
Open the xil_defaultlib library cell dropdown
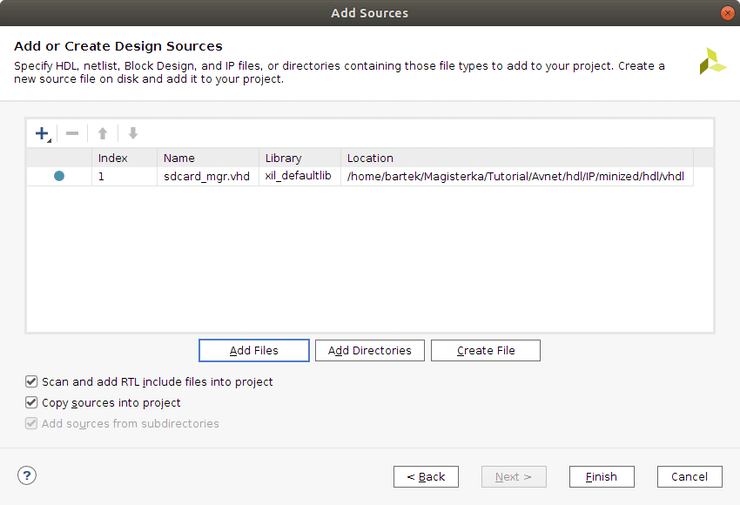click(299, 176)
